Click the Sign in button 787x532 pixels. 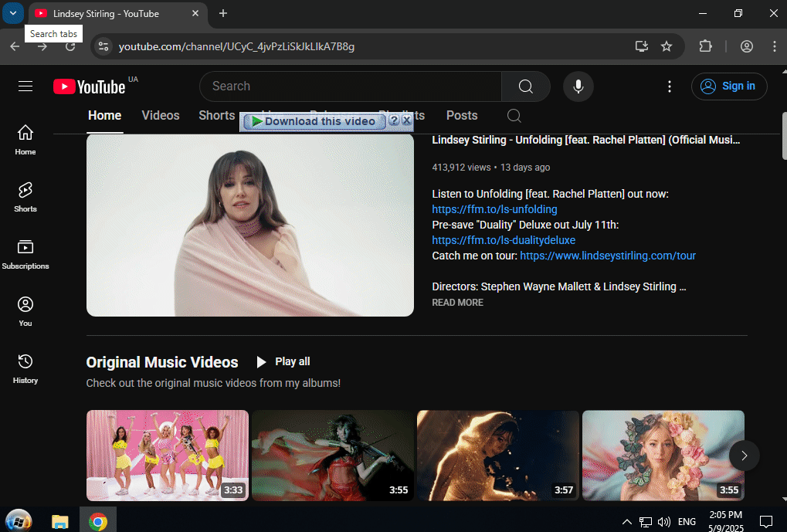(x=729, y=86)
